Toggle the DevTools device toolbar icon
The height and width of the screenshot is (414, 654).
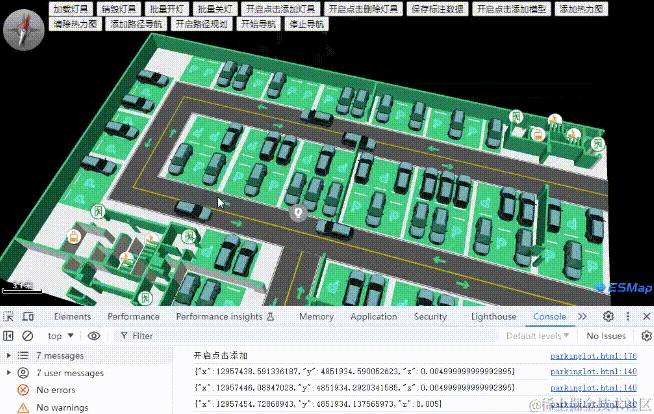[28, 316]
